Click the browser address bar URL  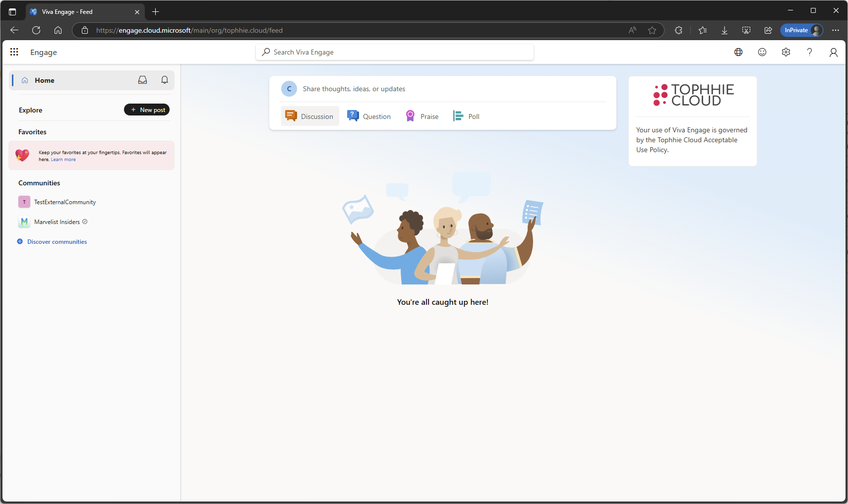point(189,30)
